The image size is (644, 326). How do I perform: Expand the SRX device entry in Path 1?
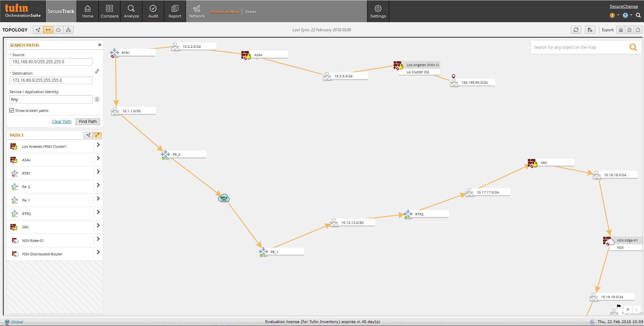click(x=98, y=227)
